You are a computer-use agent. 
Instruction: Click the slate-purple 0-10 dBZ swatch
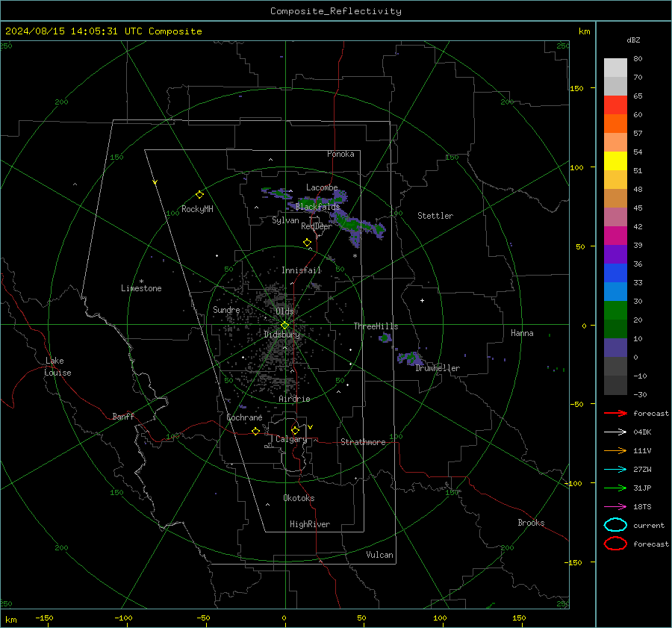[615, 348]
